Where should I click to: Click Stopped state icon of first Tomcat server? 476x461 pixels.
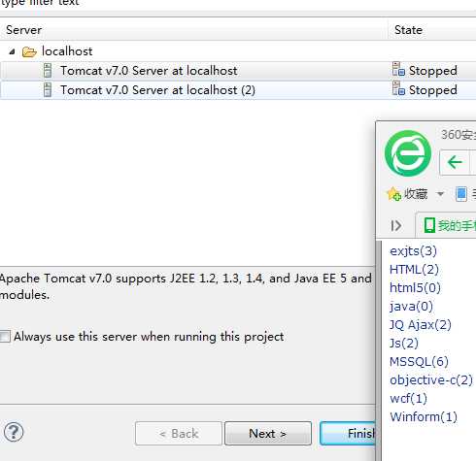coord(398,69)
